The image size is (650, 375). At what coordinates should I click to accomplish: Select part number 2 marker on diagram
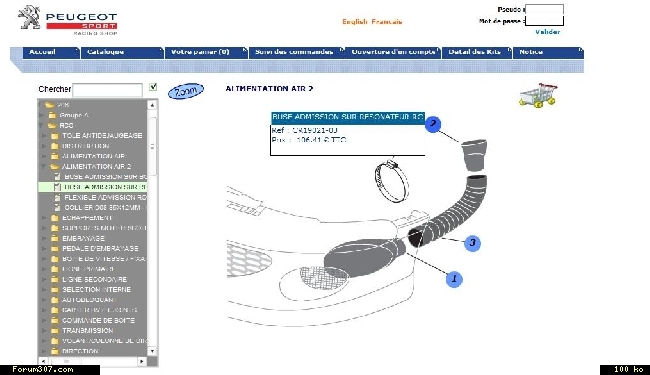[x=433, y=124]
